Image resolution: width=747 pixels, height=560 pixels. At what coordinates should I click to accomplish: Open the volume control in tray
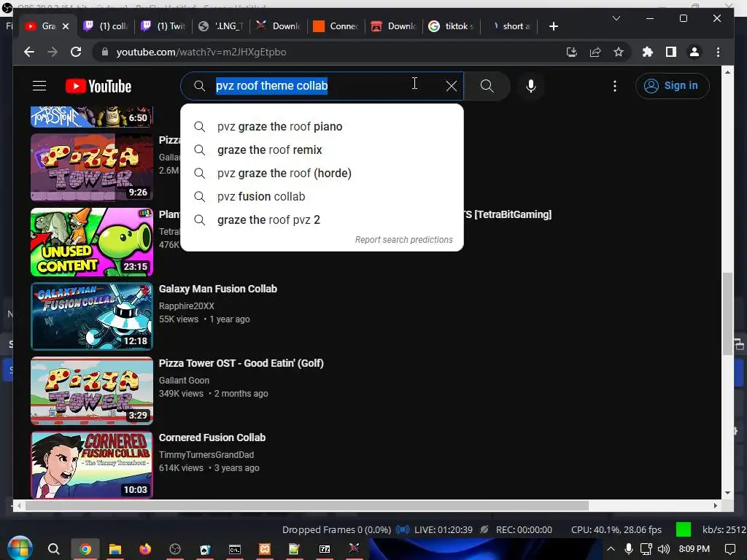click(663, 549)
